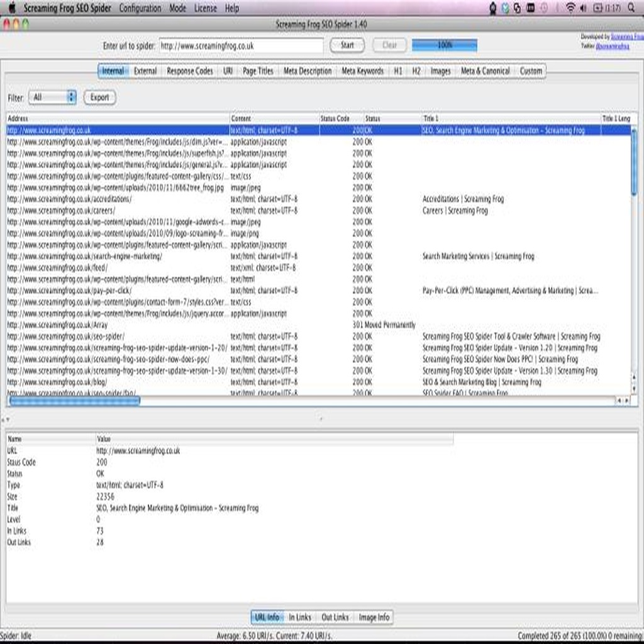Switch to the Page Titles tab
The image size is (644, 644).
[x=258, y=71]
